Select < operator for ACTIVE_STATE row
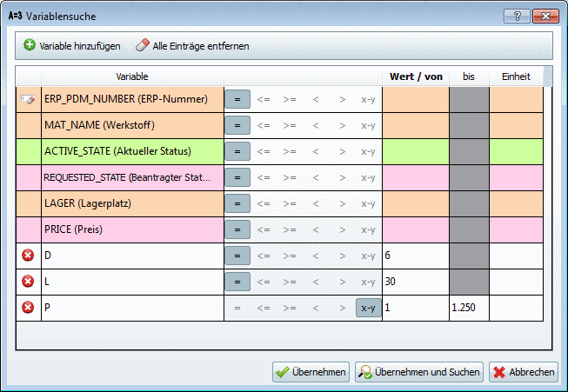 tap(316, 151)
